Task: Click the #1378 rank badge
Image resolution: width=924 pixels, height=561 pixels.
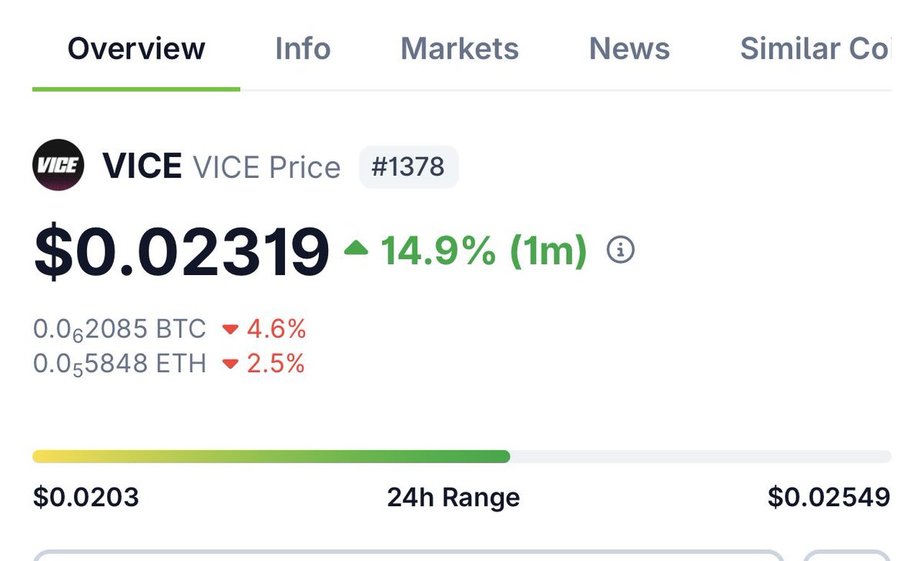Action: [x=408, y=166]
